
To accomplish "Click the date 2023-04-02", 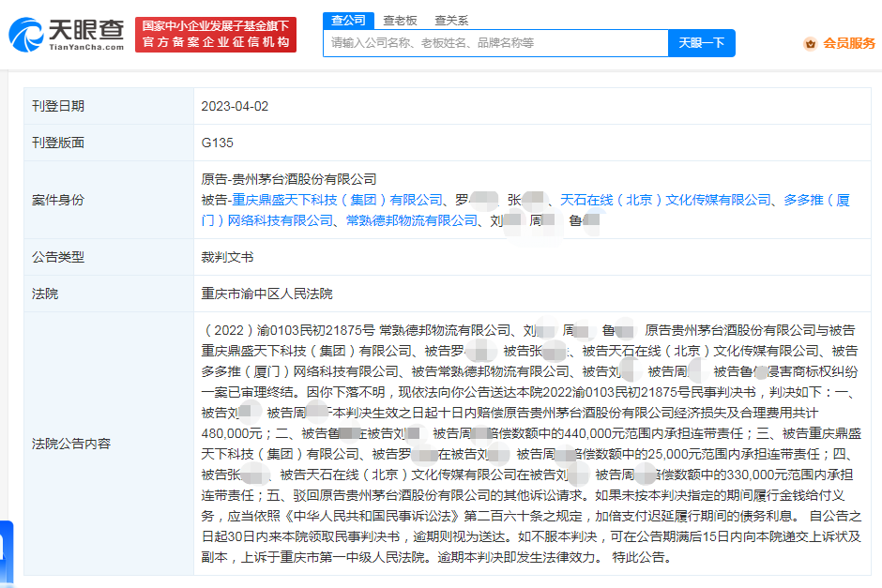I will coord(235,106).
